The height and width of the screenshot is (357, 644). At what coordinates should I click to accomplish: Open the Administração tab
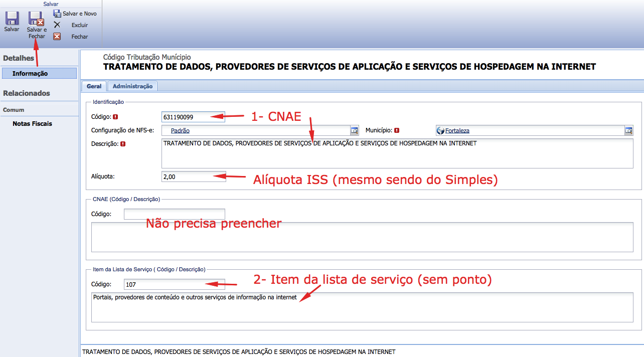coord(132,86)
